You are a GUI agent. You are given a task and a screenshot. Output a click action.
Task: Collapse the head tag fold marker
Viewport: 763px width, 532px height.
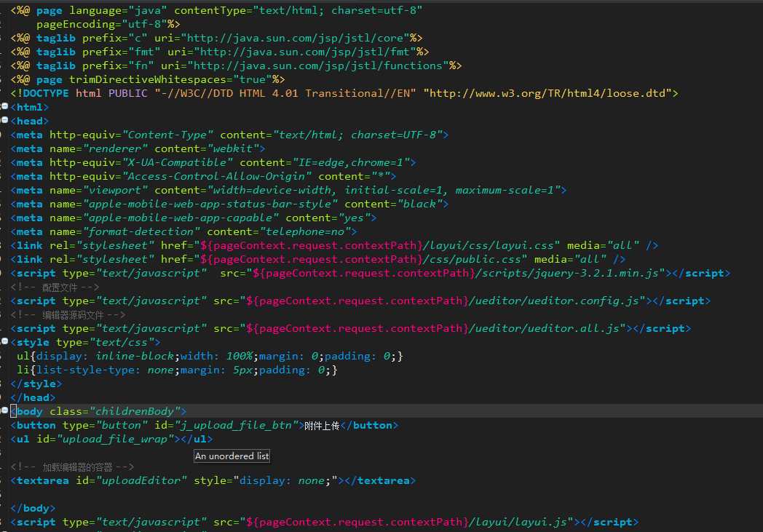[x=4, y=119]
